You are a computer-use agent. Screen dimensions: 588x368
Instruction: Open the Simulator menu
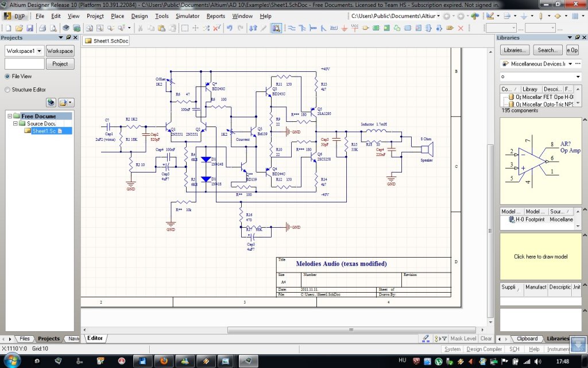188,16
